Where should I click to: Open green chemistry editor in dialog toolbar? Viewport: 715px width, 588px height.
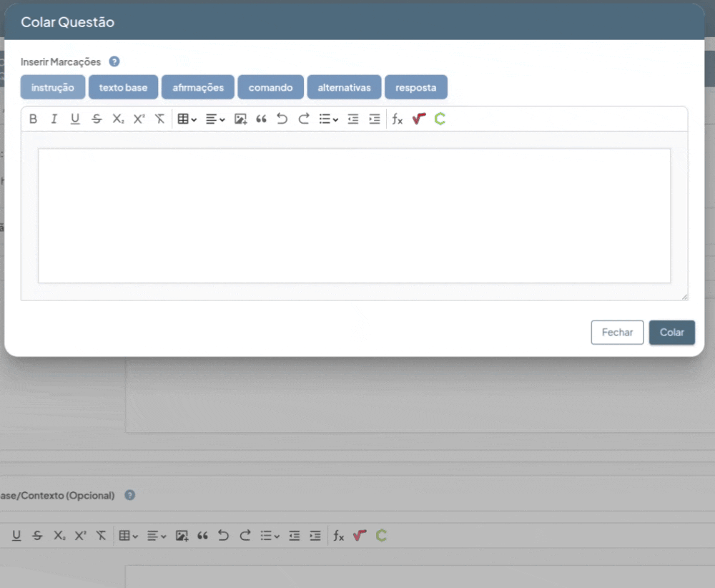coord(440,119)
